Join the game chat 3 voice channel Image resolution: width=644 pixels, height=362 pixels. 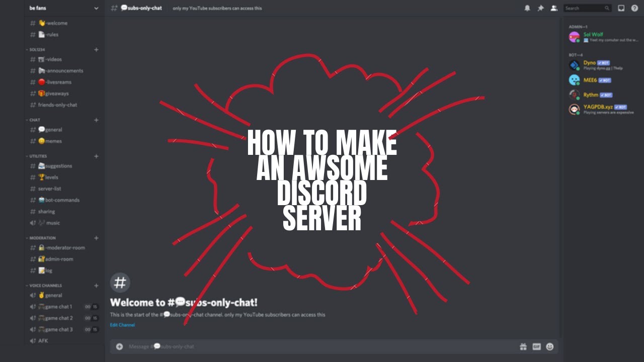pos(64,329)
